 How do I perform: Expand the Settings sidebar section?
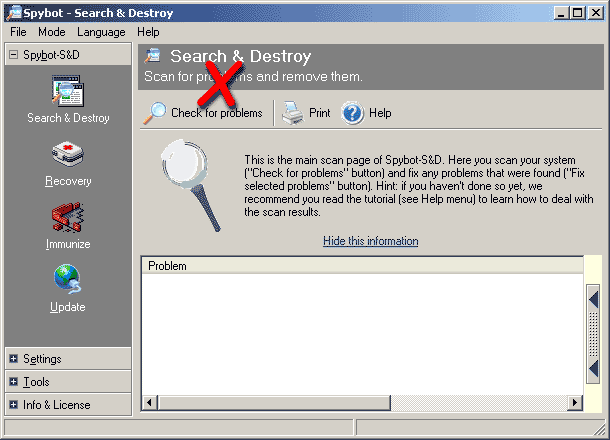13,359
